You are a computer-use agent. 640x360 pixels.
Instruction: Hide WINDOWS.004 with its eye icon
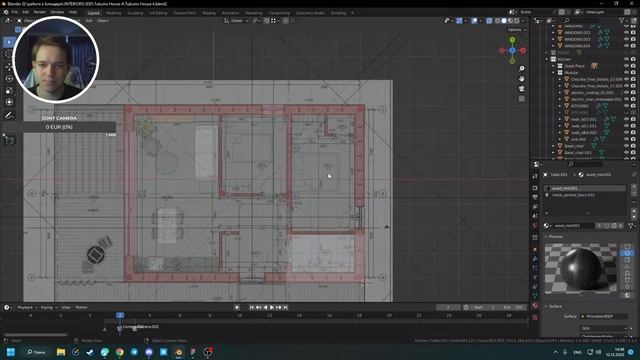tap(627, 46)
